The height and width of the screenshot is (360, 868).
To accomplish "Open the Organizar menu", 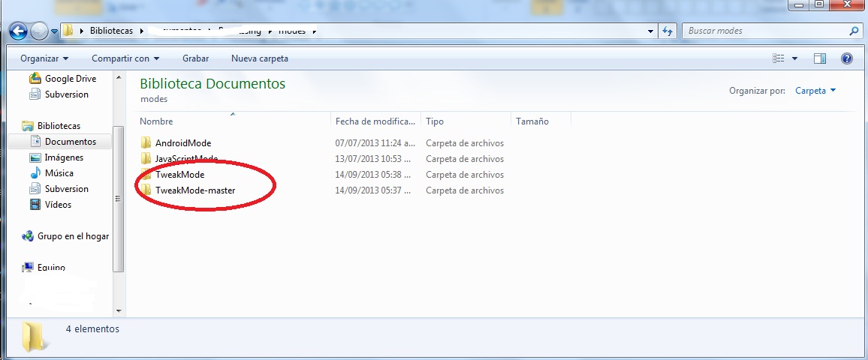I will [x=44, y=58].
